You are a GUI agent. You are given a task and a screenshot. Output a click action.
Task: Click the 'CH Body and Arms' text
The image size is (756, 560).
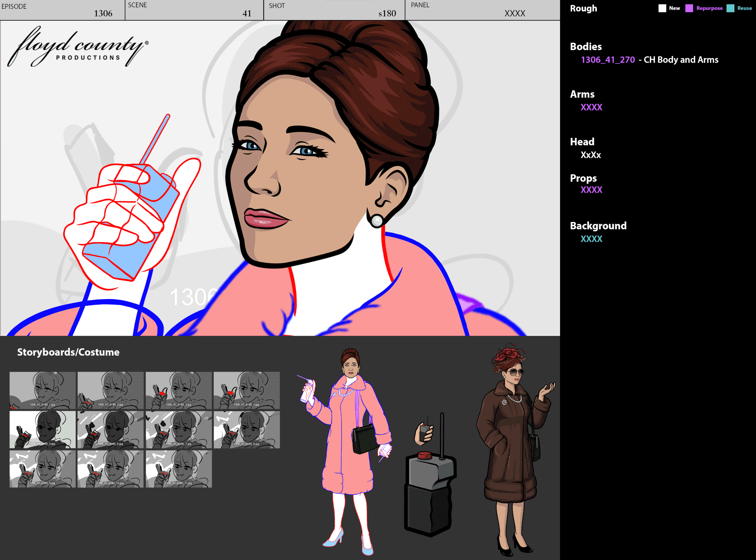681,60
